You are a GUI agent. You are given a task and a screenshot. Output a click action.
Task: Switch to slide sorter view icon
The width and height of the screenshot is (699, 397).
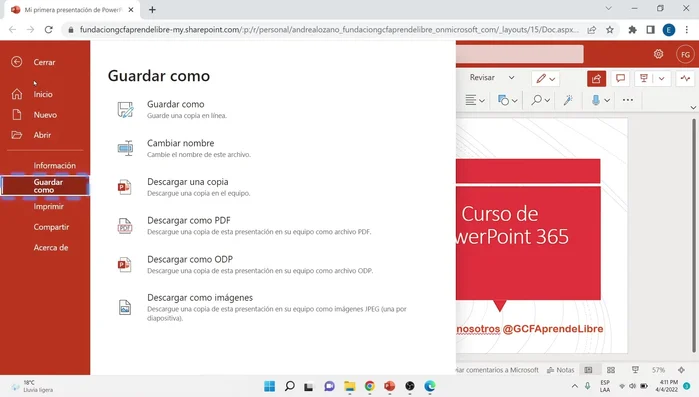pos(611,370)
